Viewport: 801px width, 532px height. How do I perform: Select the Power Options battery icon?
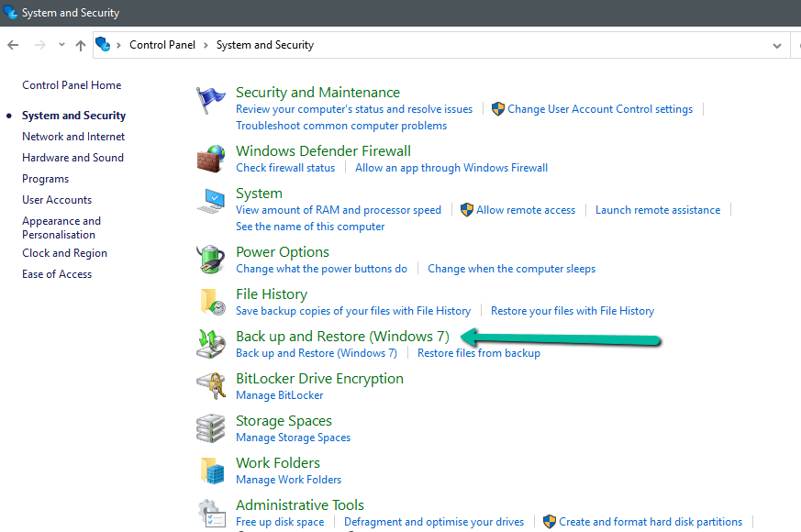[211, 260]
